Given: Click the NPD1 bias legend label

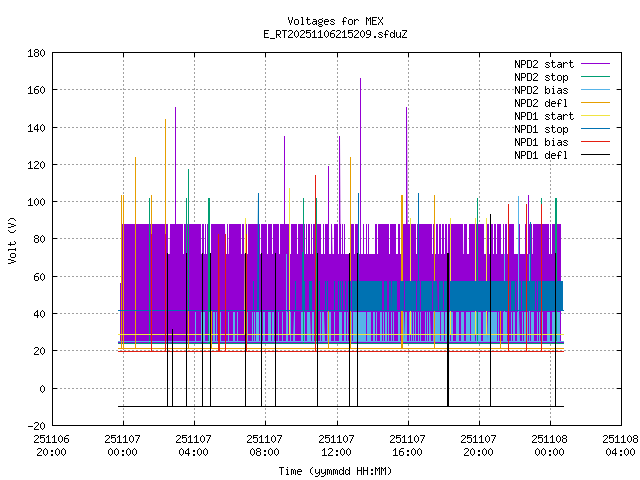Looking at the screenshot, I should [541, 142].
